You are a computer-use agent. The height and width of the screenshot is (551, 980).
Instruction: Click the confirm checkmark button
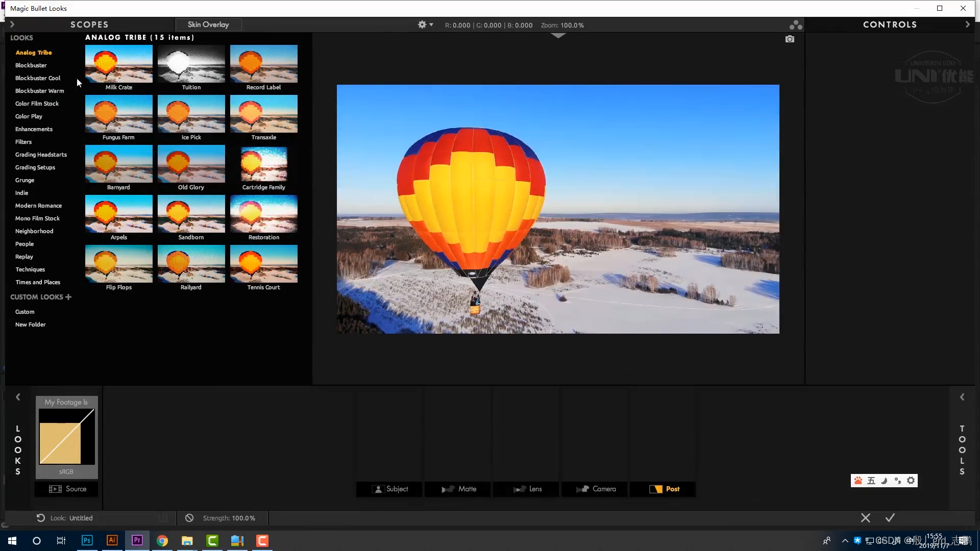890,517
